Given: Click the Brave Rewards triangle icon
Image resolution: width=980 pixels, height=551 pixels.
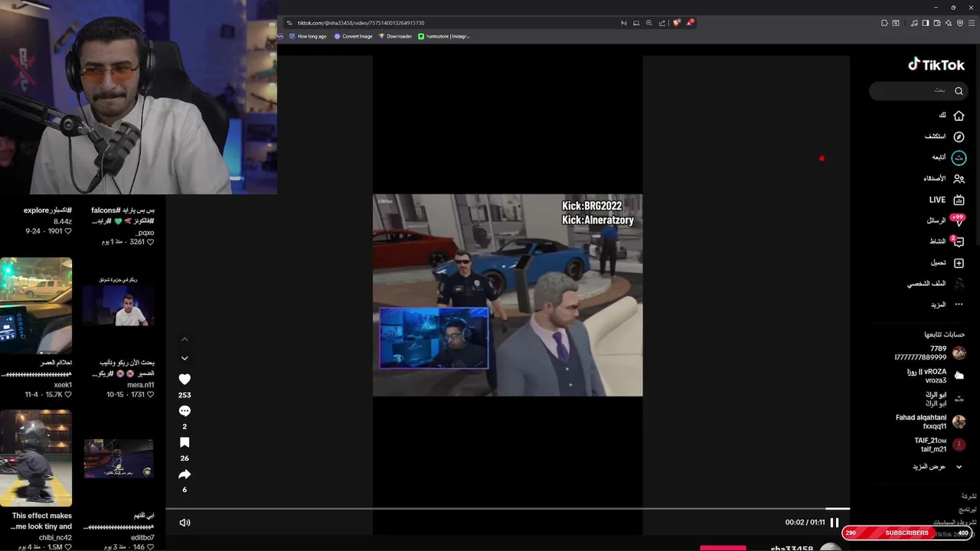Looking at the screenshot, I should click(x=690, y=23).
